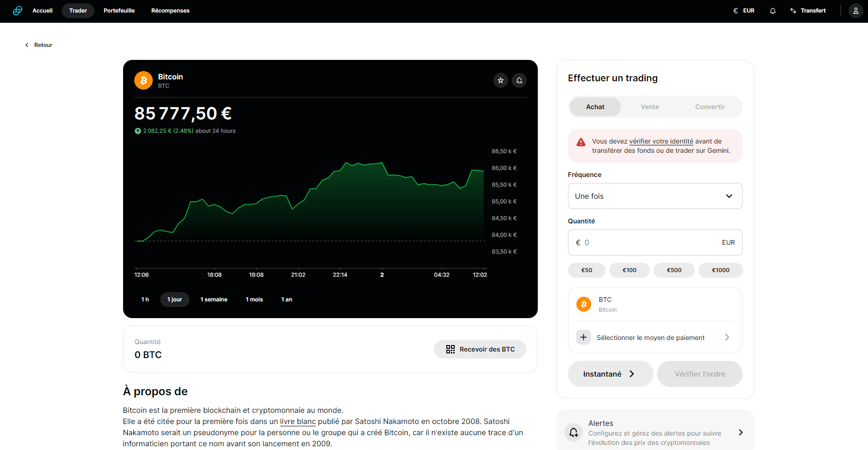The width and height of the screenshot is (868, 450).
Task: Open the Fréquence 'Une fois' dropdown
Action: pyautogui.click(x=655, y=196)
